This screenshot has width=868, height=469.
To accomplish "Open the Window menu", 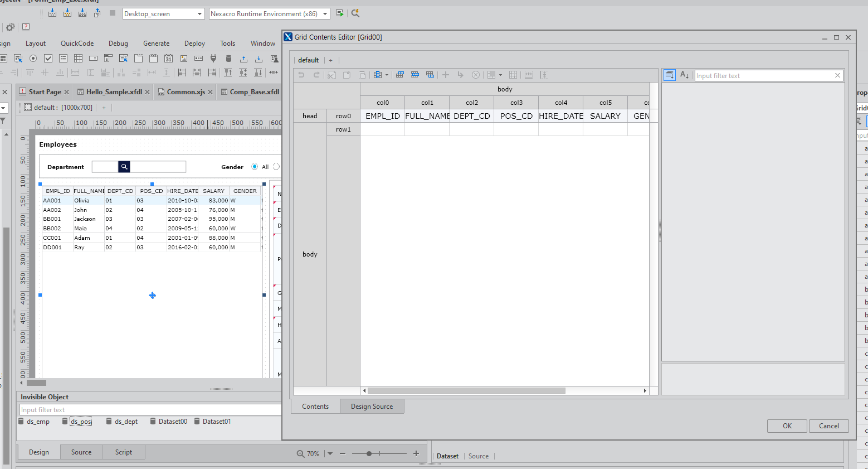I will coord(263,43).
